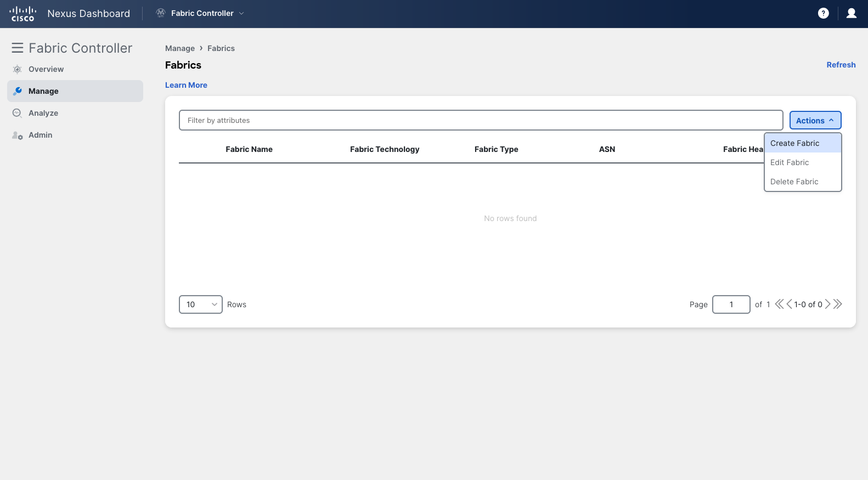Go to next page of results

827,304
